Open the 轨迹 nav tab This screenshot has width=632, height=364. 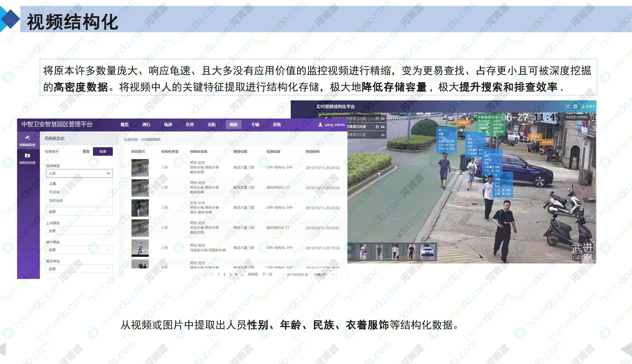click(168, 124)
